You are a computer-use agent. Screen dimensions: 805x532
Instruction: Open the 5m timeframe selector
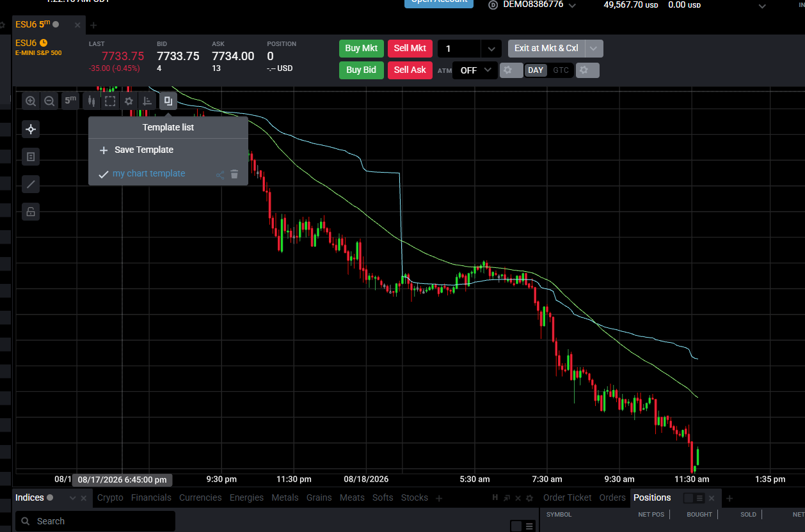point(70,100)
